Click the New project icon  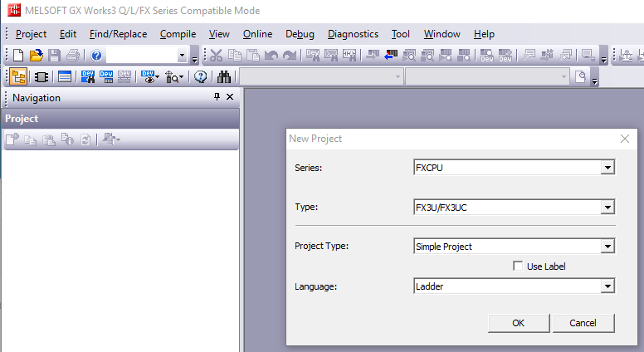point(17,55)
